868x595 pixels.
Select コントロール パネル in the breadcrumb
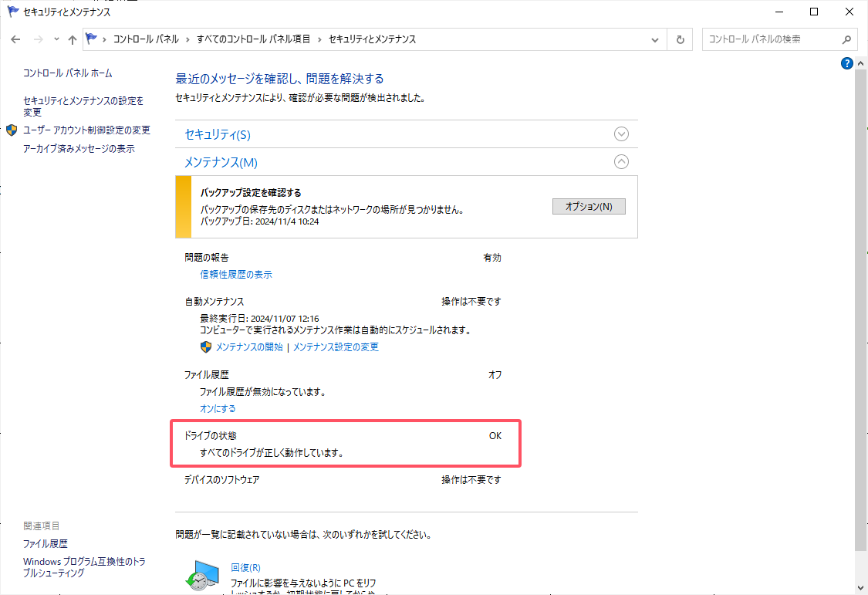click(145, 39)
